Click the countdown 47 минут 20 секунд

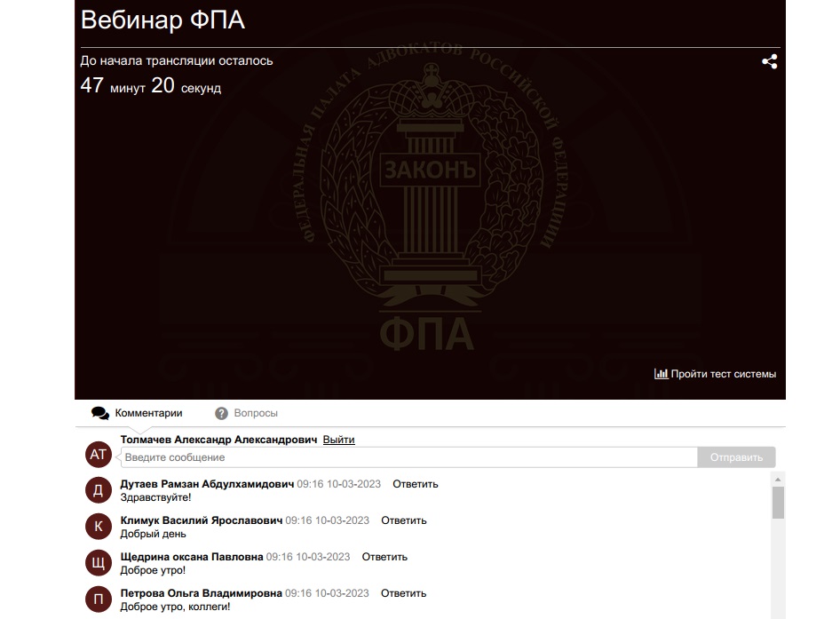151,86
